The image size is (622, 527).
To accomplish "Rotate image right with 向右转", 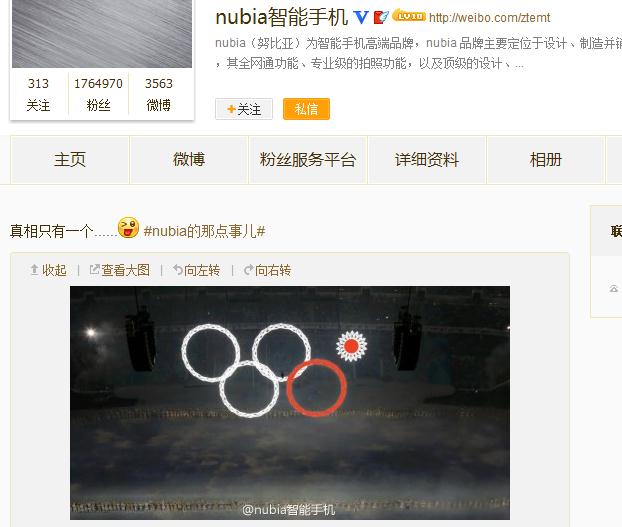I will coord(267,270).
